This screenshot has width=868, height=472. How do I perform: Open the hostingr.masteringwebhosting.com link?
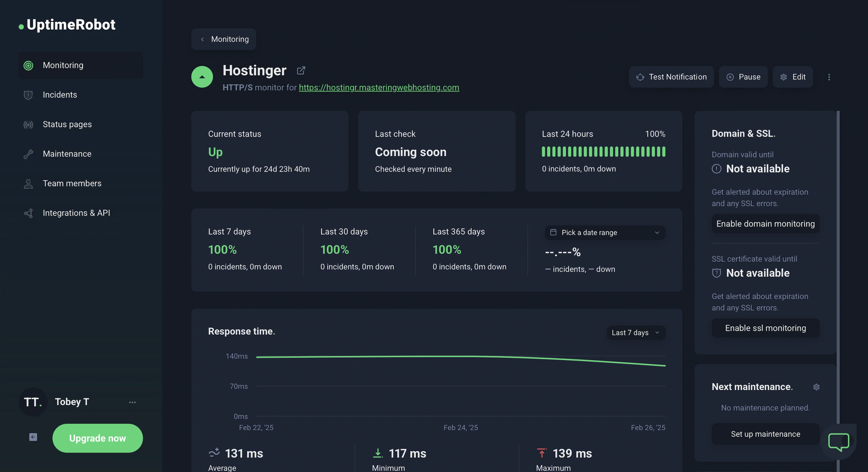coord(379,88)
